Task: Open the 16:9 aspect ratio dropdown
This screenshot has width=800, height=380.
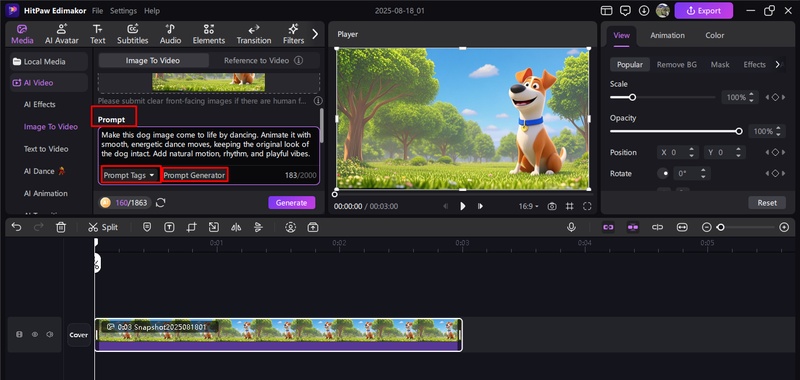Action: (529, 206)
